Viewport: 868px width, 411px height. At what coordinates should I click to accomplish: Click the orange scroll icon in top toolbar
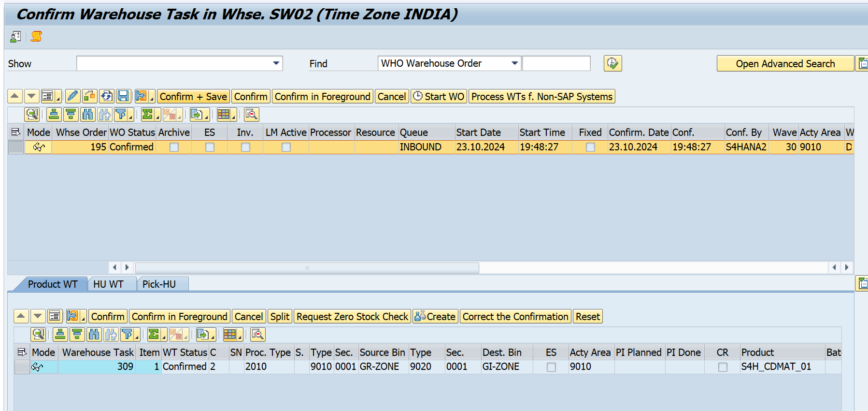click(36, 36)
